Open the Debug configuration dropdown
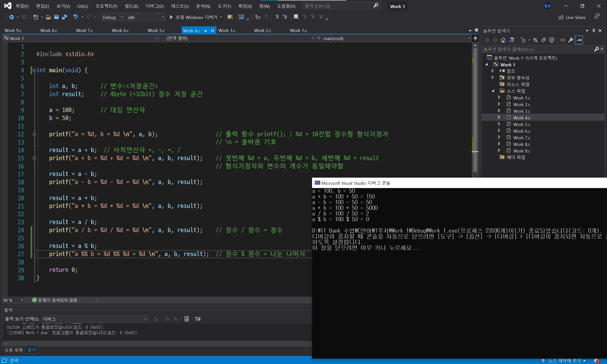This screenshot has height=364, width=607. pos(112,17)
